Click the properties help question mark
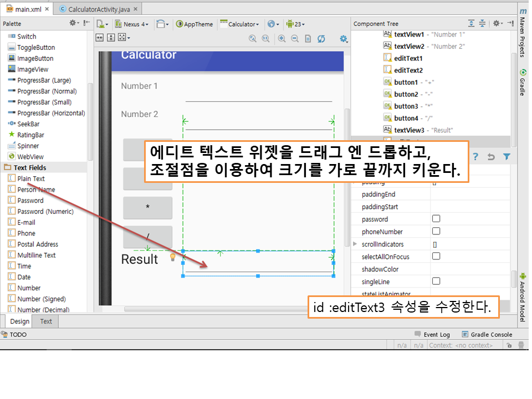Screen dimensions: 532x399 [475, 157]
